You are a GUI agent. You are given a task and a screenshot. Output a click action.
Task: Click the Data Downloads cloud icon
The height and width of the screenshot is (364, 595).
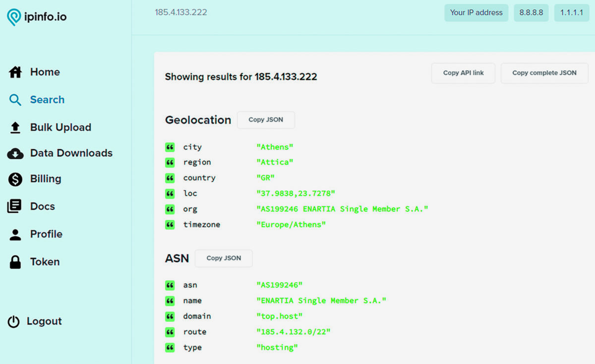pyautogui.click(x=15, y=154)
